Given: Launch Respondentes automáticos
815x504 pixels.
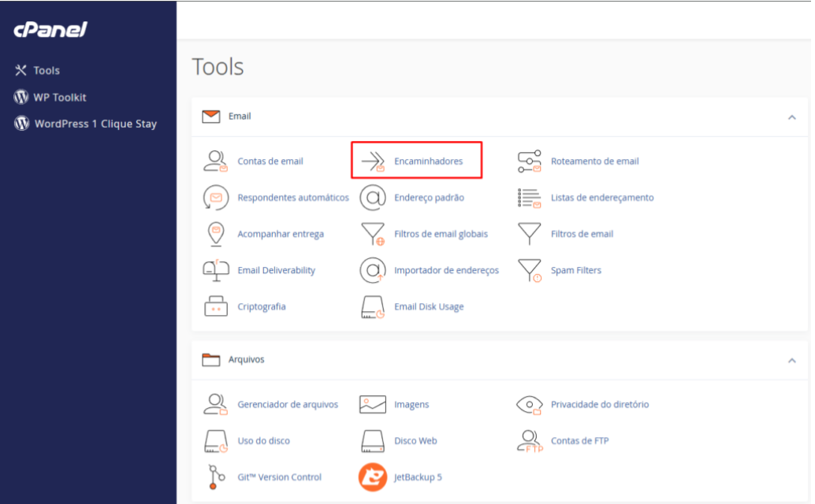Looking at the screenshot, I should click(293, 198).
